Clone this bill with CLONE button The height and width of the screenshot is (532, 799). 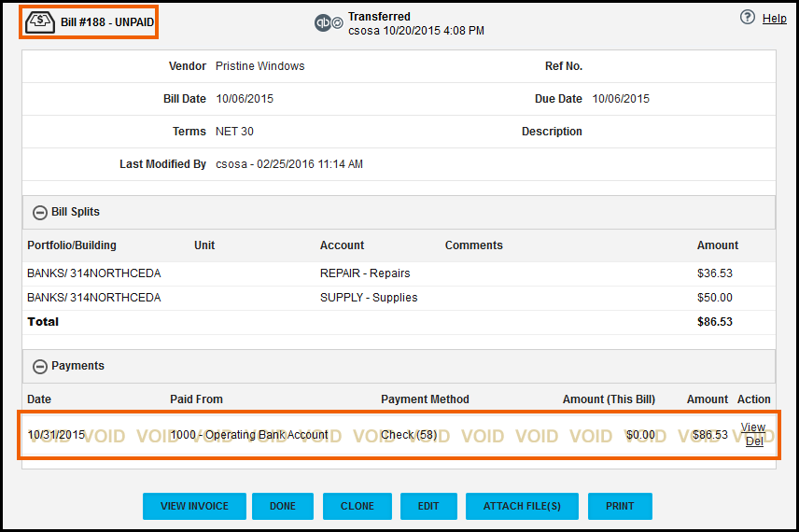coord(357,506)
